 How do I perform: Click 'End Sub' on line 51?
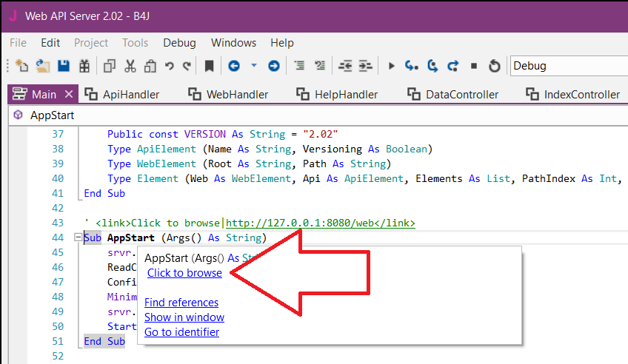click(104, 341)
